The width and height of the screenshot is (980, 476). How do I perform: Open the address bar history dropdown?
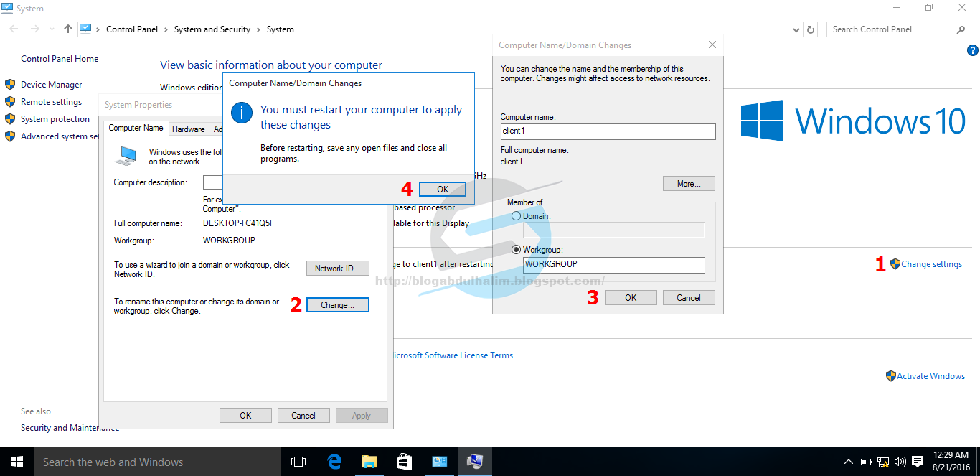(796, 29)
